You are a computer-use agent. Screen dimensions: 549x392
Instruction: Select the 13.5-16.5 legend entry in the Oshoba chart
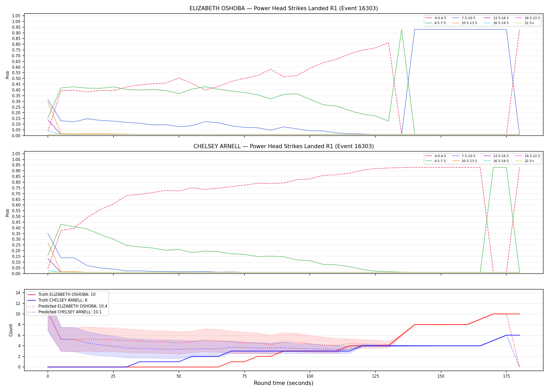[496, 18]
